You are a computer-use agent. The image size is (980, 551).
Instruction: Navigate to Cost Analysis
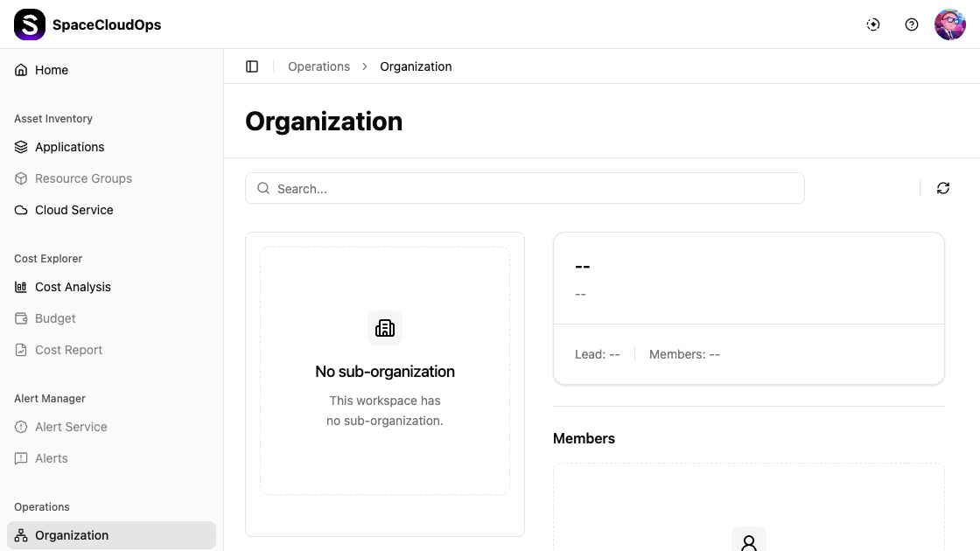[x=73, y=287]
